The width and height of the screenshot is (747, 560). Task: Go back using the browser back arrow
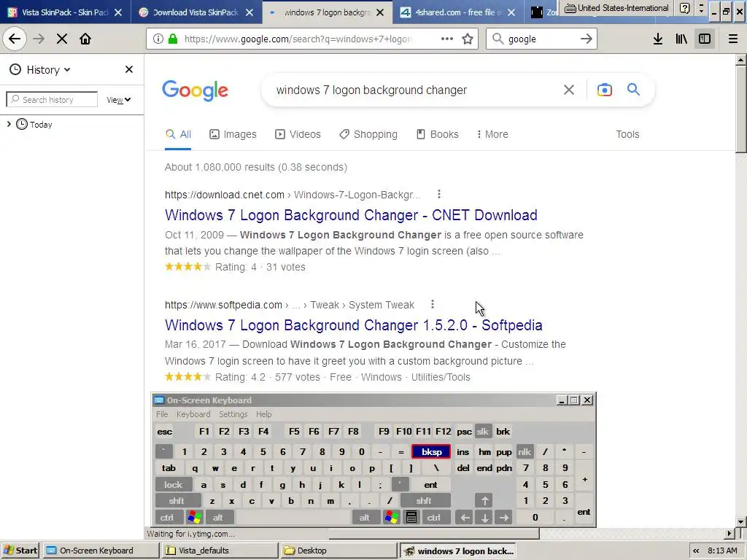[x=15, y=39]
